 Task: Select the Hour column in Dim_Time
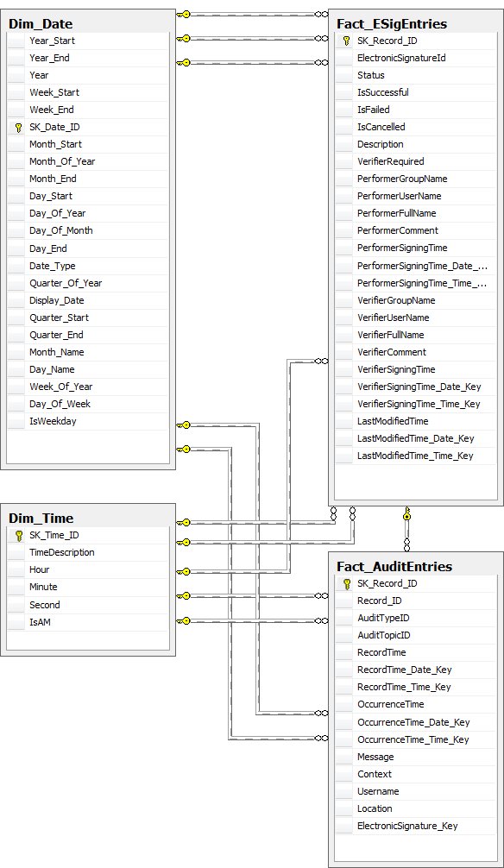tap(87, 569)
